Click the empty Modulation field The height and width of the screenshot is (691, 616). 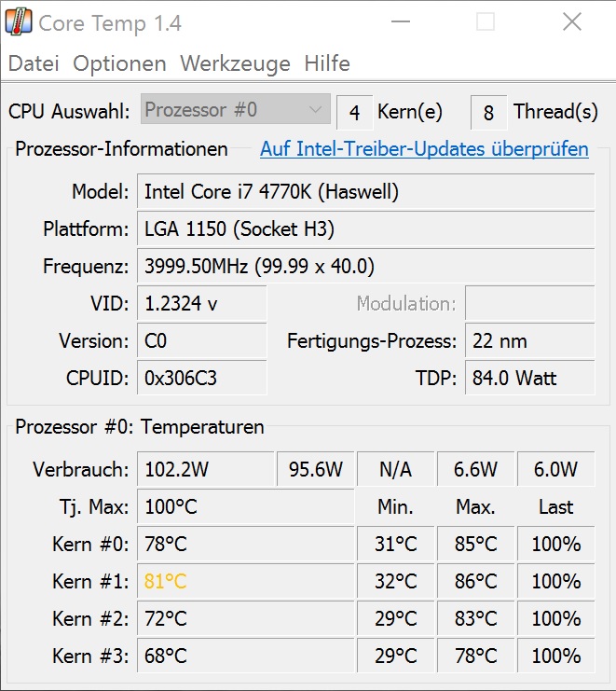click(529, 303)
